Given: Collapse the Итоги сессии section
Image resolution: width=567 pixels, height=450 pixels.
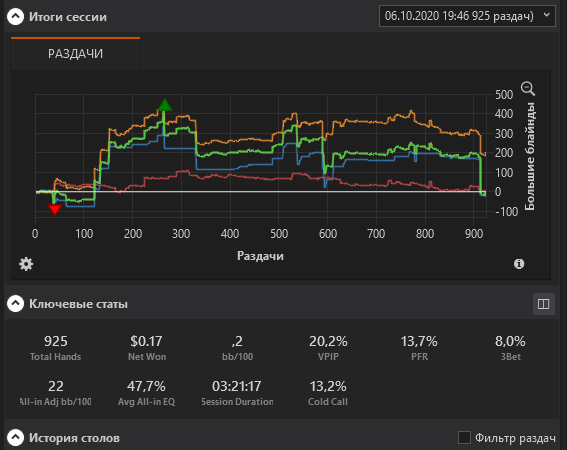Looking at the screenshot, I should [x=16, y=17].
